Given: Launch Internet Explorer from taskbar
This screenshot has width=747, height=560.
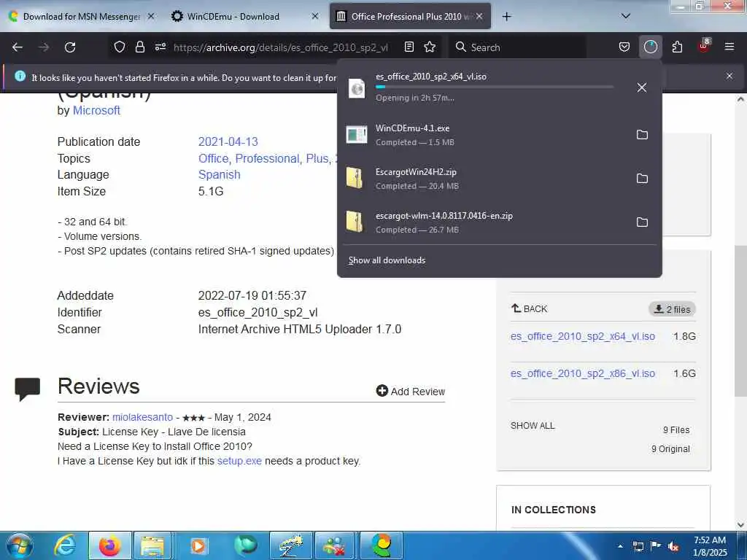Looking at the screenshot, I should click(64, 545).
